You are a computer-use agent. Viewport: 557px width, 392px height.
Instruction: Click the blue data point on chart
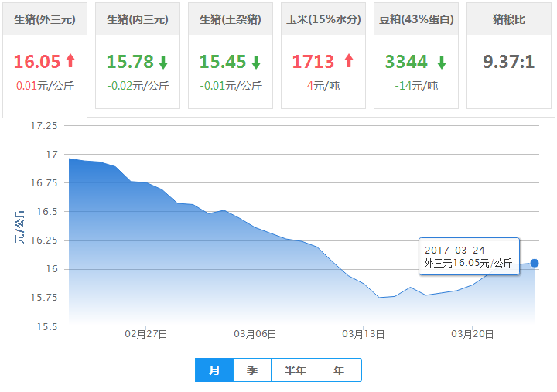tap(535, 263)
